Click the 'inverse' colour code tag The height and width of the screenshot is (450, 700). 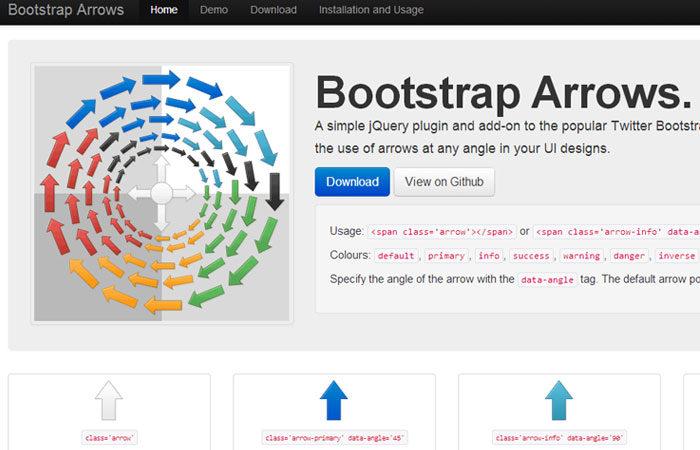pyautogui.click(x=677, y=255)
